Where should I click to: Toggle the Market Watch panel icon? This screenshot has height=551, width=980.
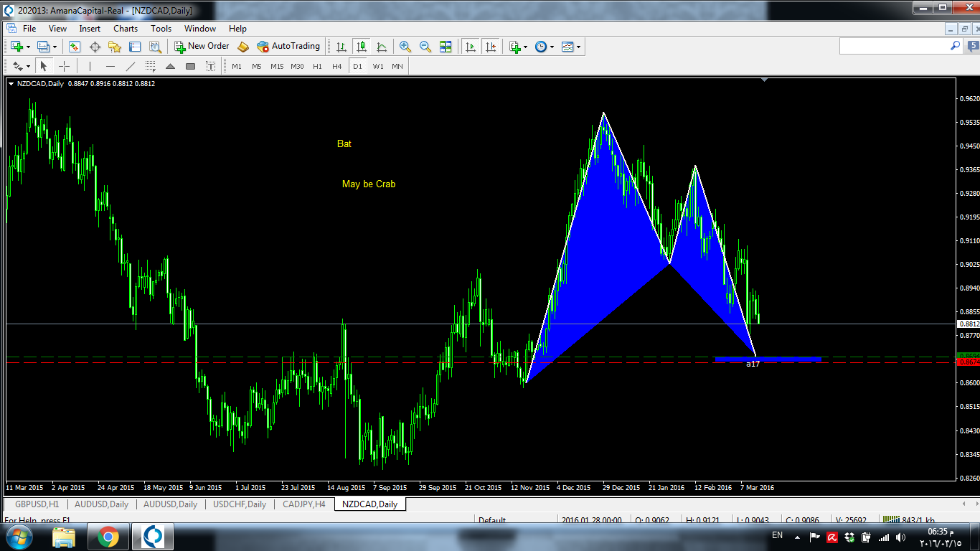coord(75,46)
